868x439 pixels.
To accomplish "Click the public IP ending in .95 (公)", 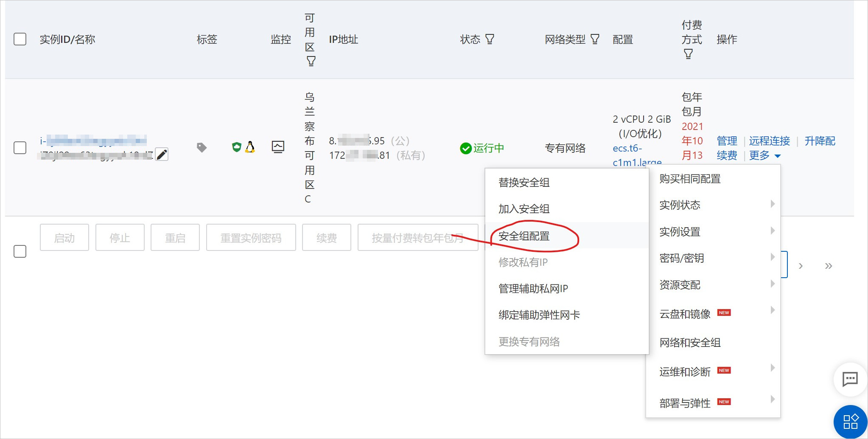I will pyautogui.click(x=370, y=141).
